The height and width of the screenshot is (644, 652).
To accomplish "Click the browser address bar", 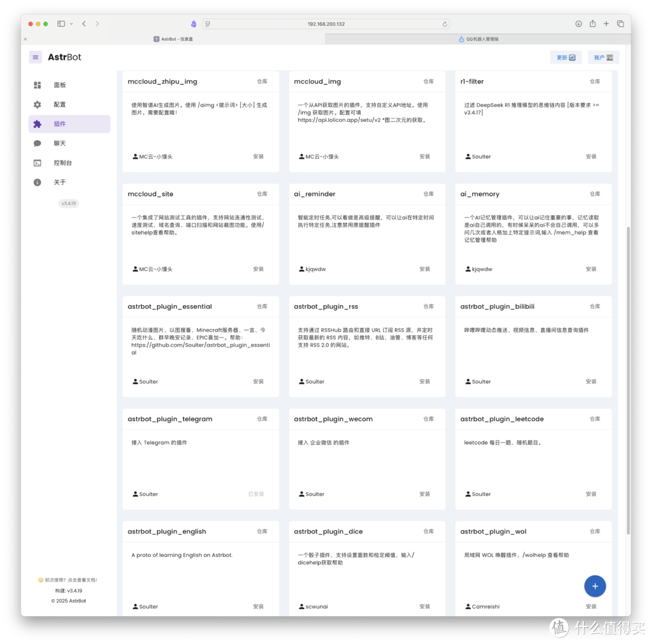I will pos(325,24).
